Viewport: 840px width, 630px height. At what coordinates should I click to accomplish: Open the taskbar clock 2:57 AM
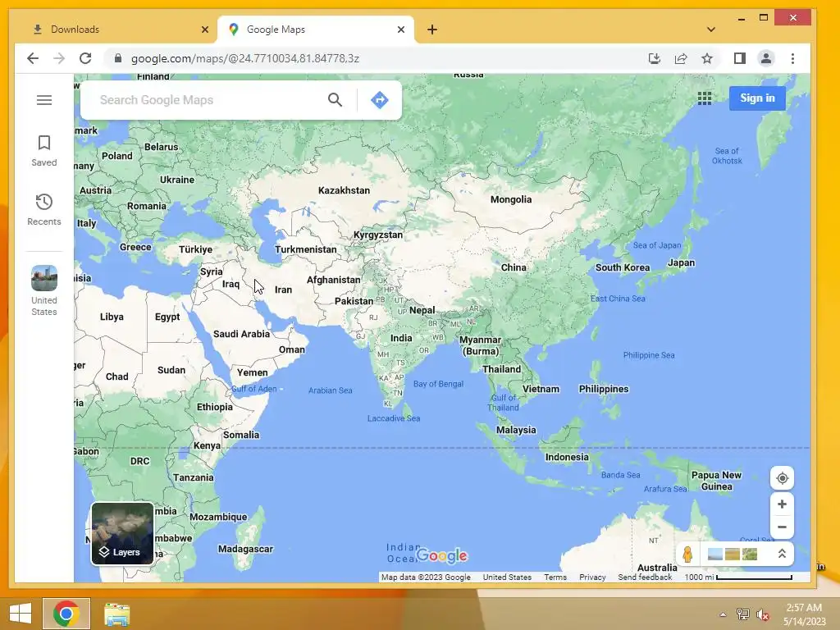coord(804,614)
